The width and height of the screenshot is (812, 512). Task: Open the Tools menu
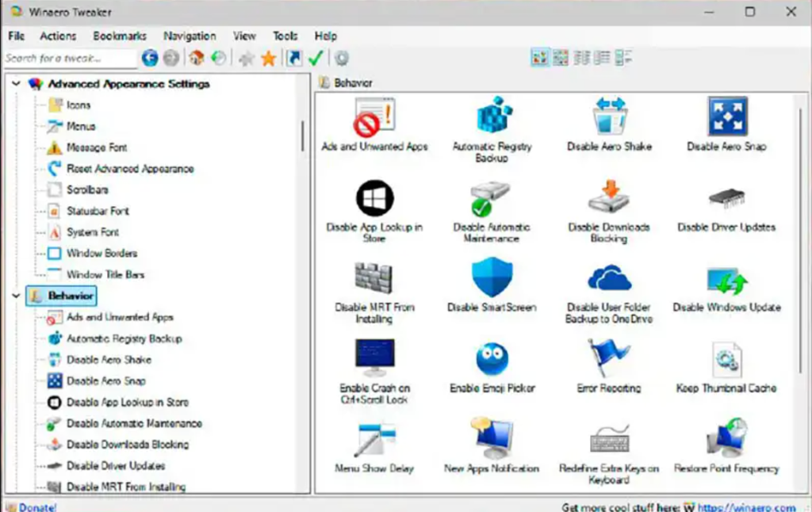click(x=285, y=36)
